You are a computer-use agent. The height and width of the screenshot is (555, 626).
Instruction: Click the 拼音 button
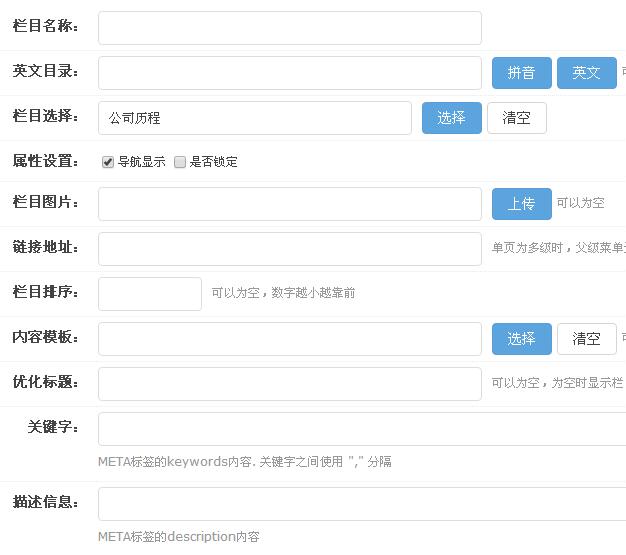click(521, 73)
